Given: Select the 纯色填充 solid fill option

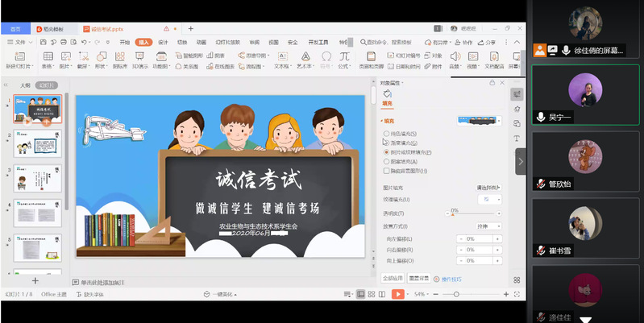Looking at the screenshot, I should click(x=387, y=134).
